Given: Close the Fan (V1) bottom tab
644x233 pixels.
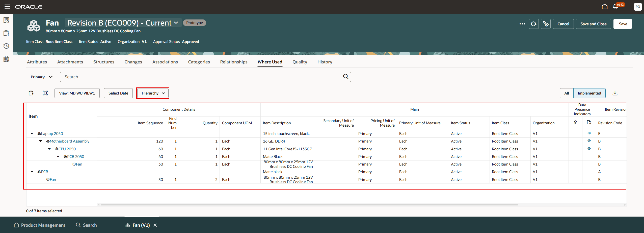Looking at the screenshot, I should [x=155, y=225].
